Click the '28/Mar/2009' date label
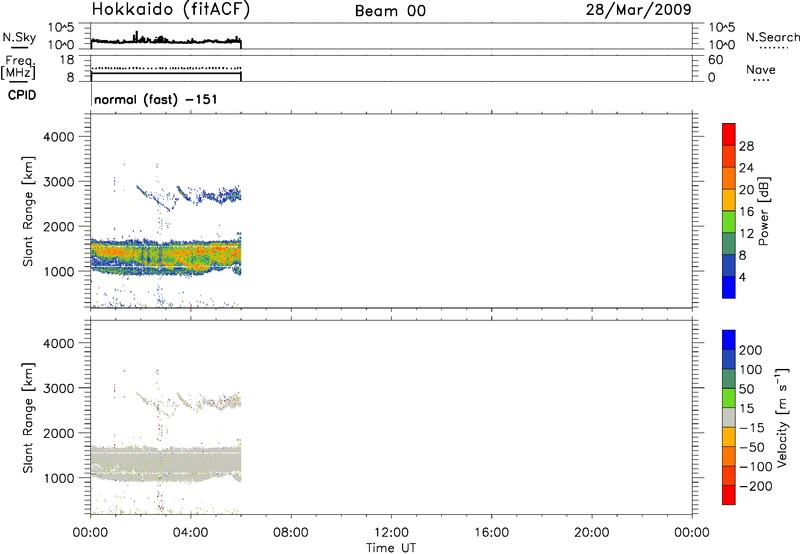The width and height of the screenshot is (800, 554). (x=638, y=10)
